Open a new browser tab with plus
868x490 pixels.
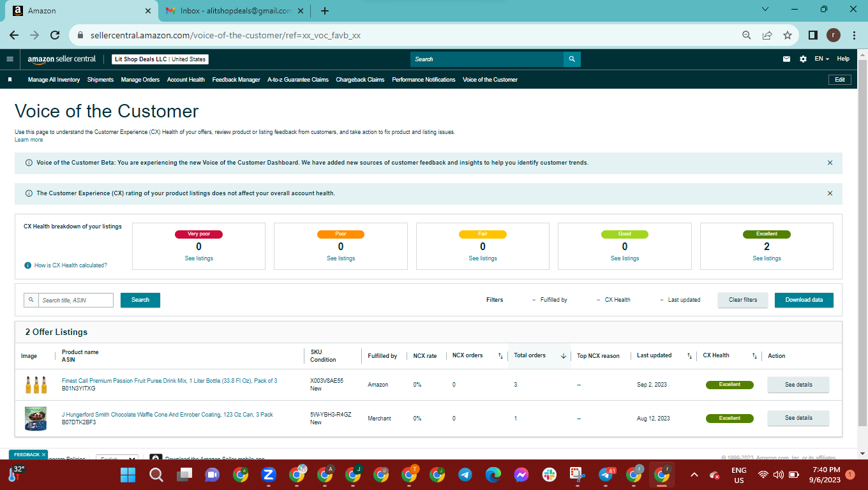click(325, 11)
